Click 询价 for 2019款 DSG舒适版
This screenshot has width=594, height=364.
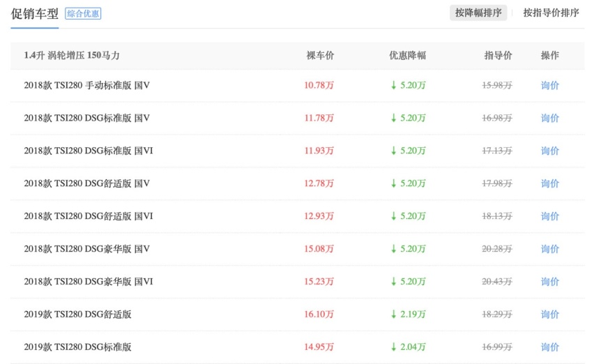click(x=549, y=314)
